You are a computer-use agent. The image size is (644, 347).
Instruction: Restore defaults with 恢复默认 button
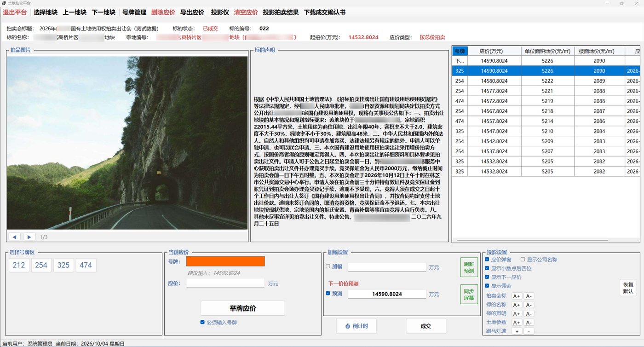point(628,288)
